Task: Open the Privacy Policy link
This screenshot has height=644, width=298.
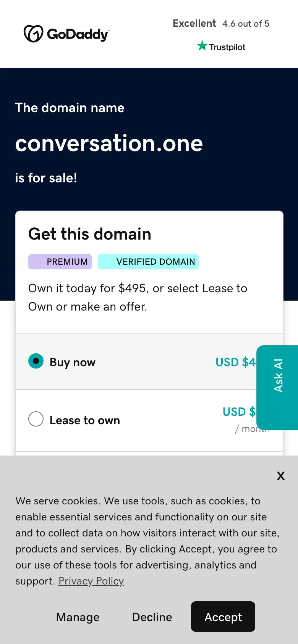Action: pos(91,581)
